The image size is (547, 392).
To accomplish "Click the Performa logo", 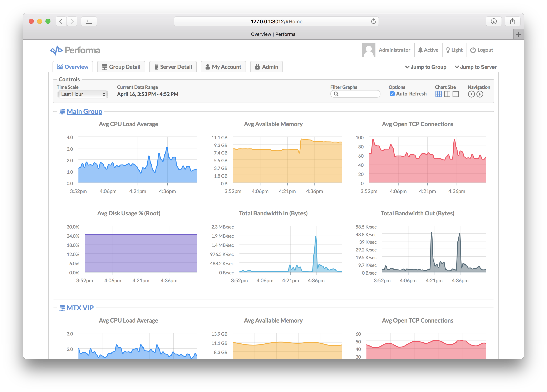I will (75, 50).
